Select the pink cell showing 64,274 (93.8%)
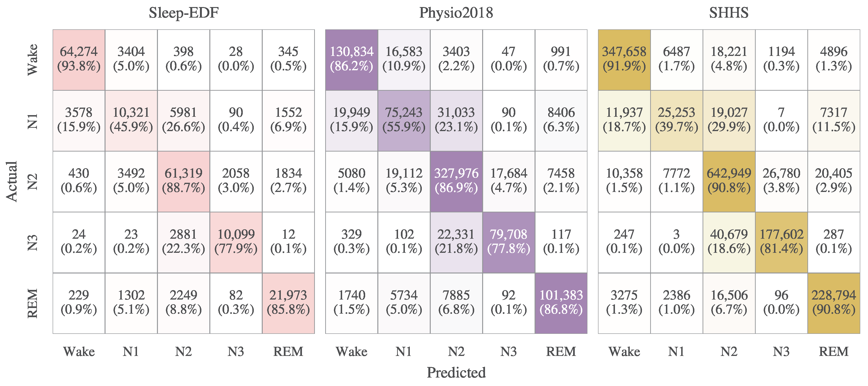 tap(79, 60)
